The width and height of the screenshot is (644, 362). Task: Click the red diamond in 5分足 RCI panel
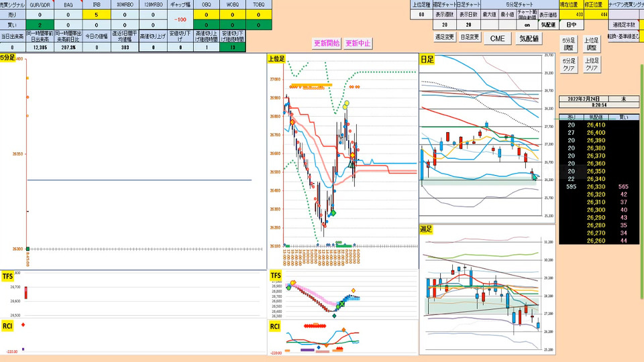[x=23, y=324]
